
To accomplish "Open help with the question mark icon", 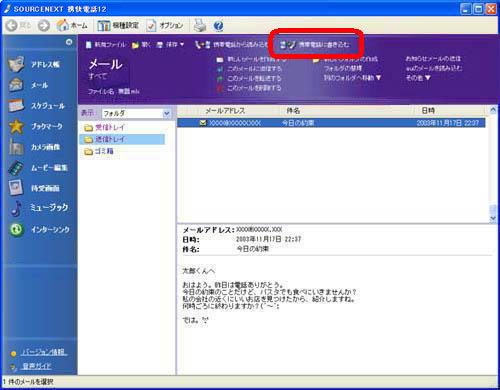I will point(218,26).
